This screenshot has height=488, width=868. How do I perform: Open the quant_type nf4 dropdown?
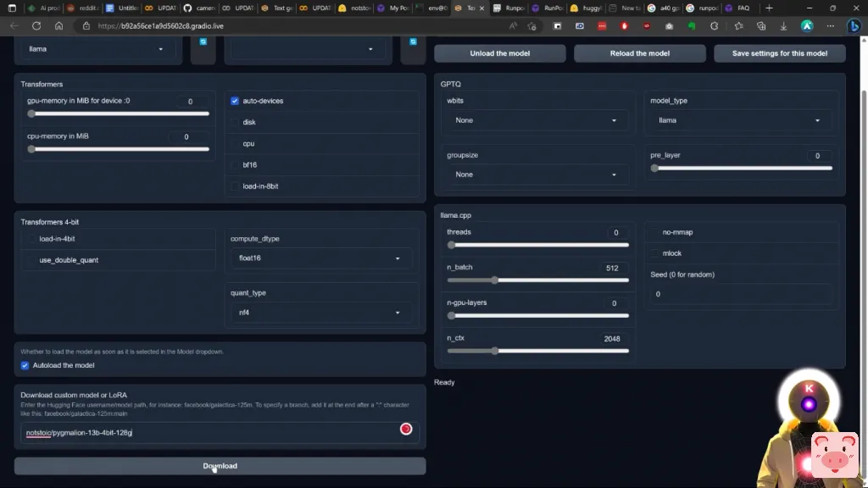click(x=320, y=313)
